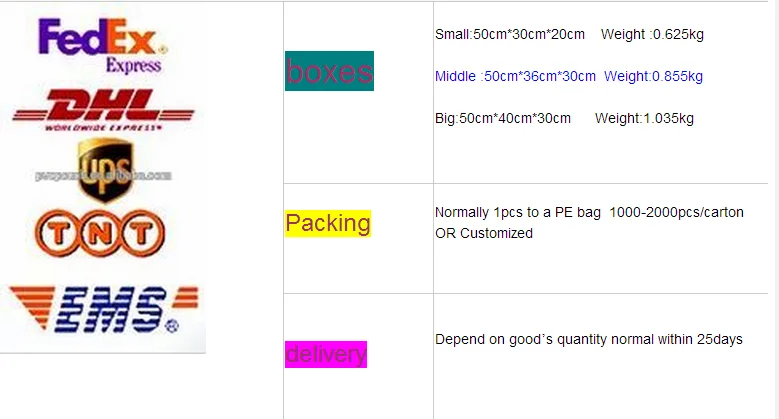Click the DHL Worldwide Express logo
Image resolution: width=779 pixels, height=419 pixels.
pos(101,109)
